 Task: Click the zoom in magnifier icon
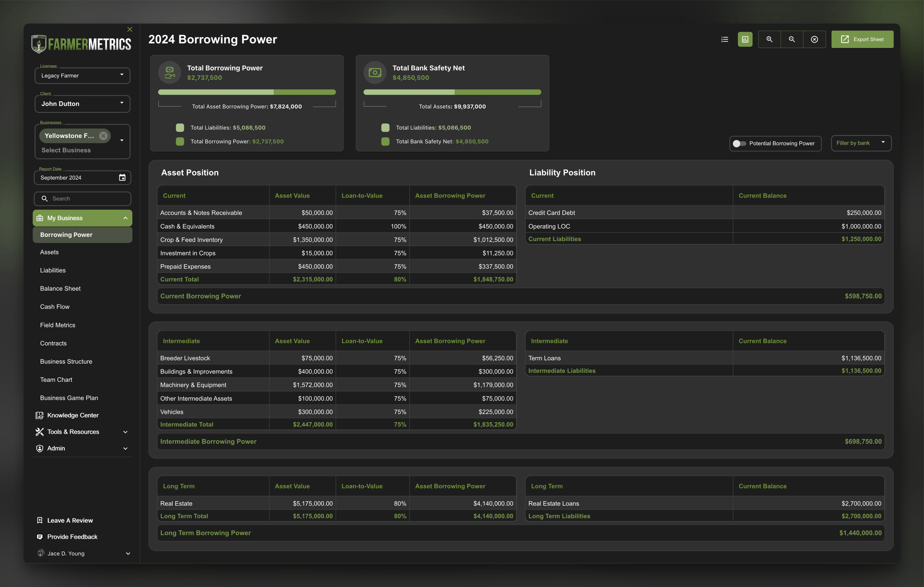pos(769,40)
